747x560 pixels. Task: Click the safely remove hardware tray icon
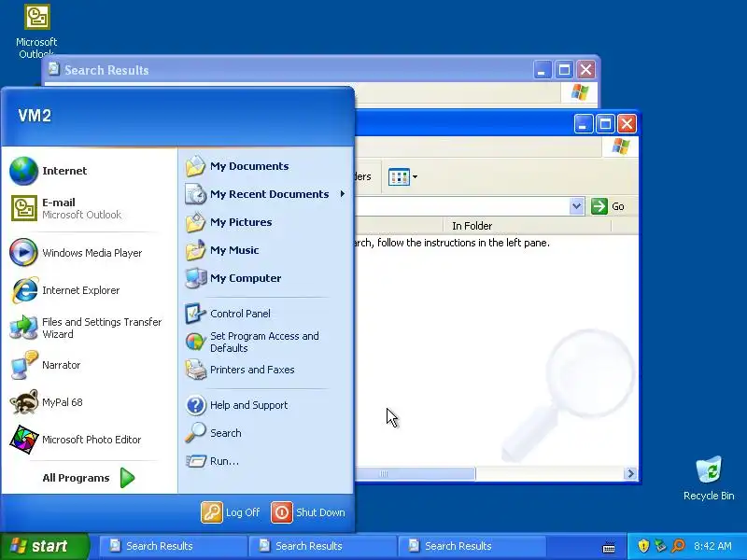(x=660, y=546)
